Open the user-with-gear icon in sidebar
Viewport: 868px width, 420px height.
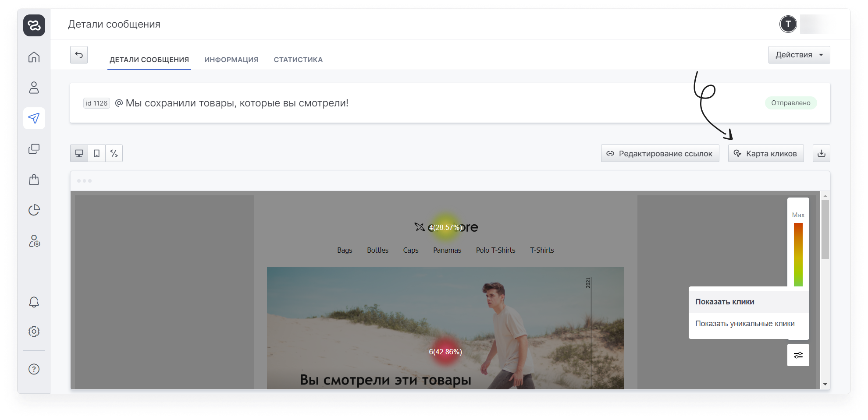point(34,241)
